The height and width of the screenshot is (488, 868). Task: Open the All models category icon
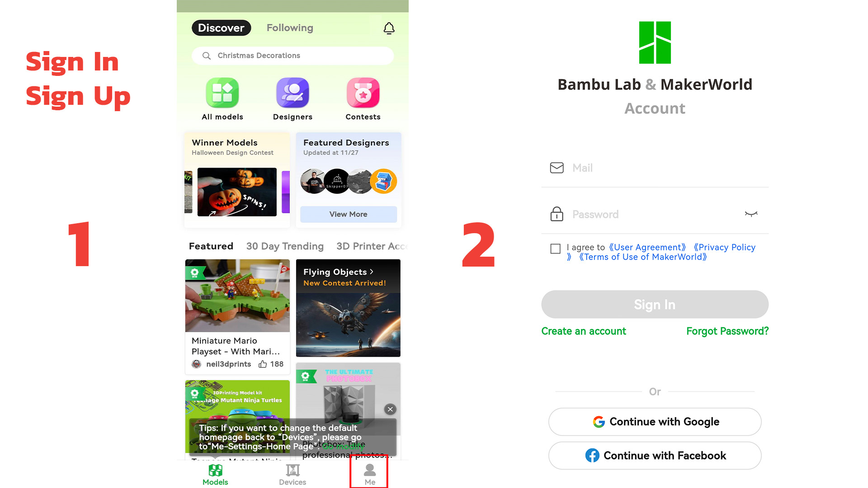[222, 93]
